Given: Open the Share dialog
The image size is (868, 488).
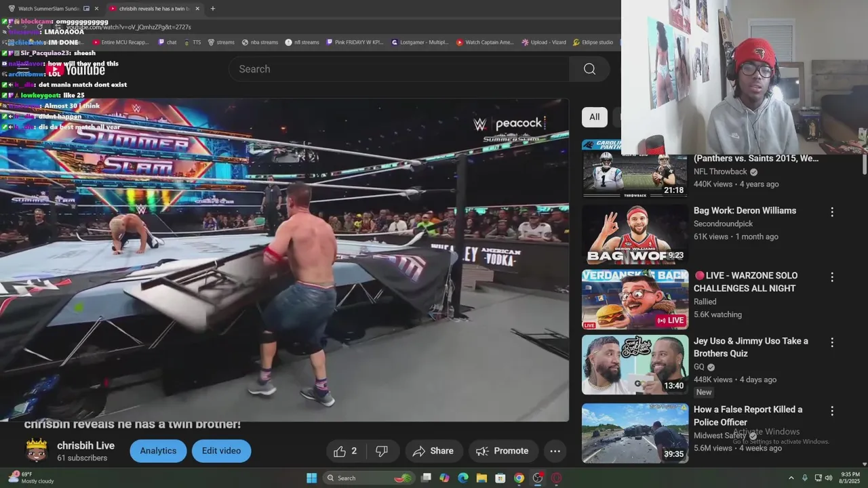Looking at the screenshot, I should point(433,451).
